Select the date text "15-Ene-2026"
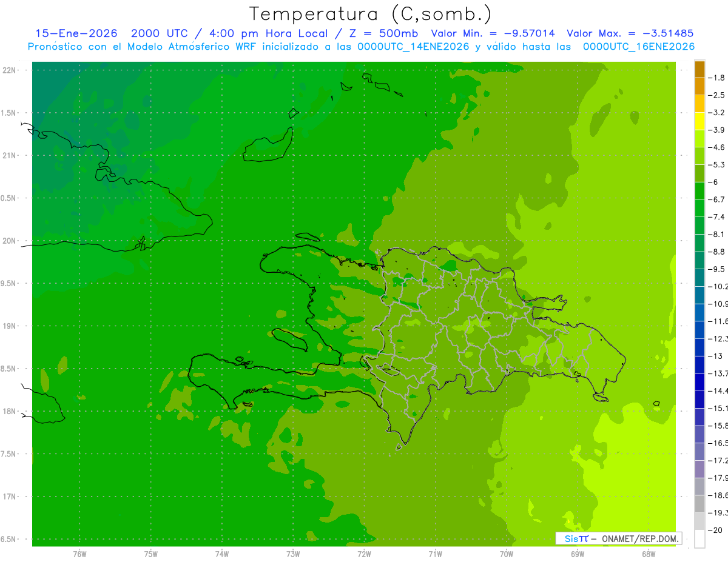Image resolution: width=728 pixels, height=562 pixels. 76,33
